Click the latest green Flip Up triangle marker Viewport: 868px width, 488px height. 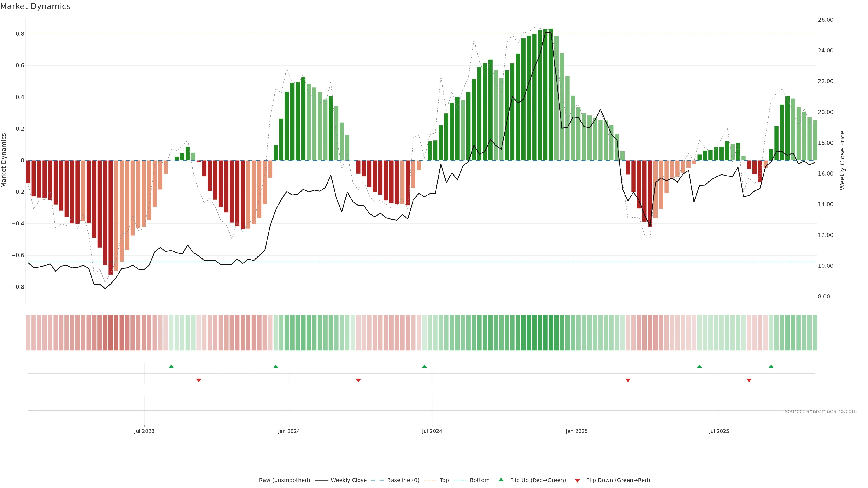[771, 366]
